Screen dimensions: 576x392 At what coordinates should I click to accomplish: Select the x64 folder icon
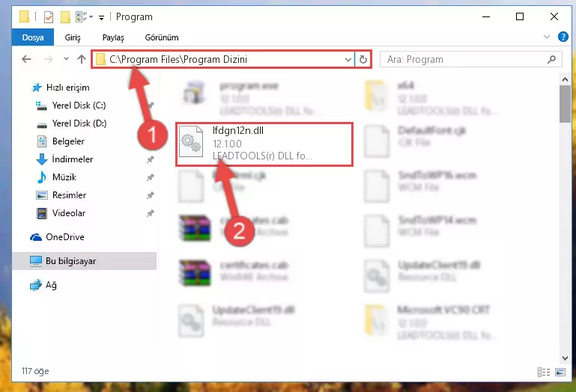coord(376,96)
